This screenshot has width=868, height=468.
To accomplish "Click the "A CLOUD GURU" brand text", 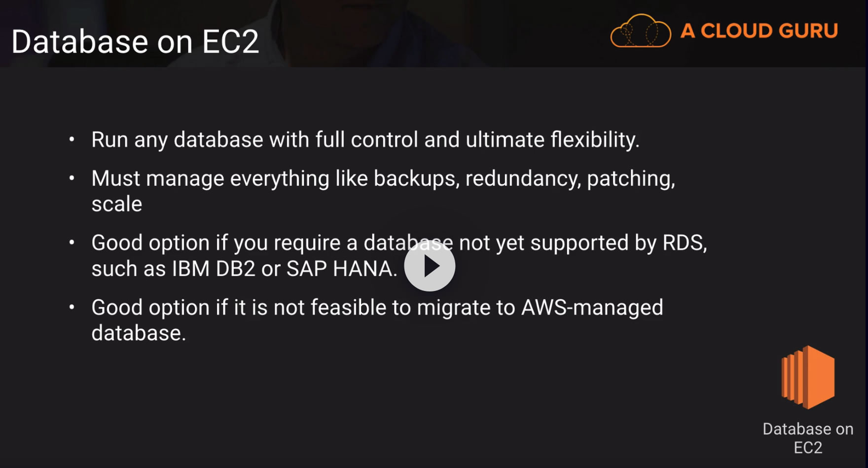I will pyautogui.click(x=759, y=31).
